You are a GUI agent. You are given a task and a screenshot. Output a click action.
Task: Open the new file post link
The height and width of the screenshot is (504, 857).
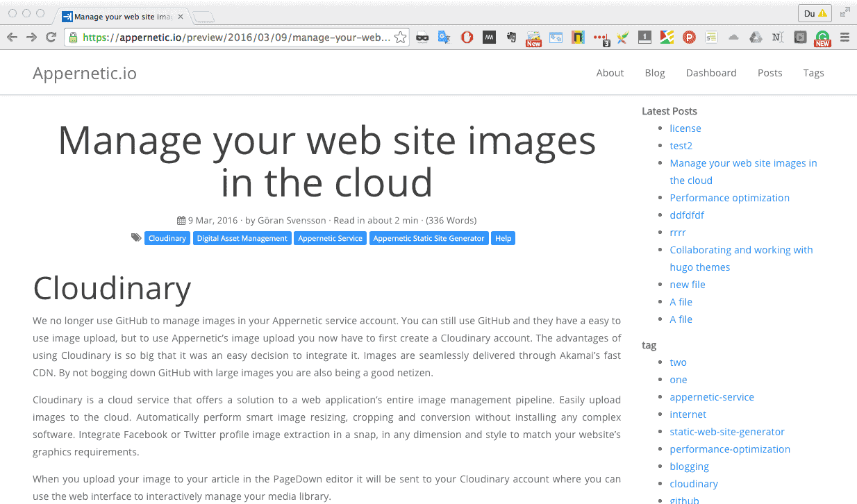688,285
